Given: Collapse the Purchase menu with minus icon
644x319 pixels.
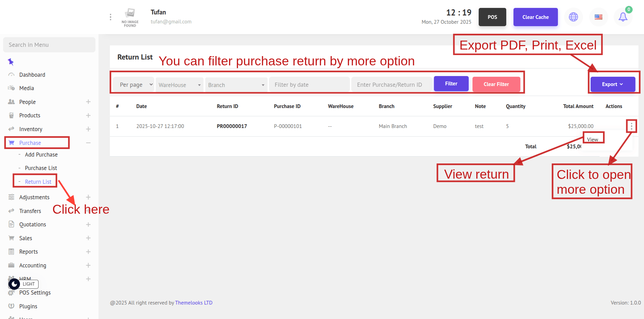Looking at the screenshot, I should (x=88, y=143).
